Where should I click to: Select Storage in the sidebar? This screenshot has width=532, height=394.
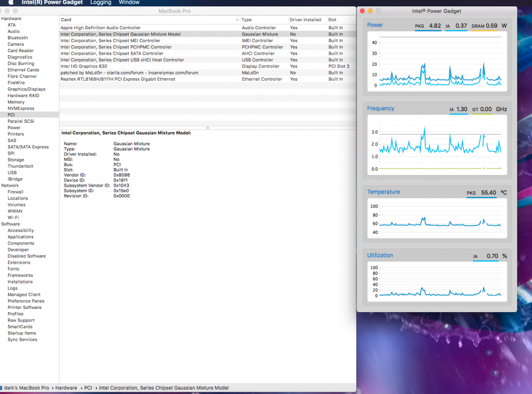pyautogui.click(x=16, y=160)
